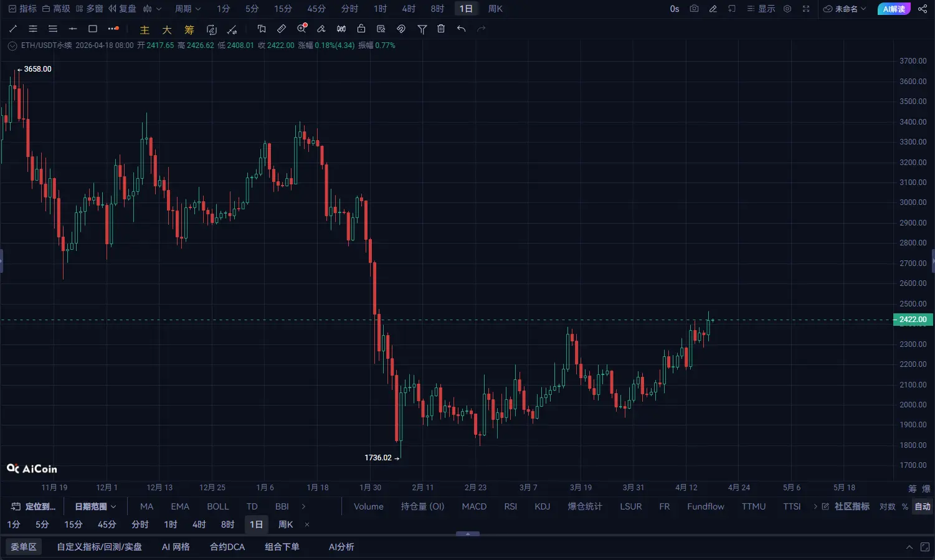
Task: Select the trend line drawing tool
Action: [x=13, y=29]
